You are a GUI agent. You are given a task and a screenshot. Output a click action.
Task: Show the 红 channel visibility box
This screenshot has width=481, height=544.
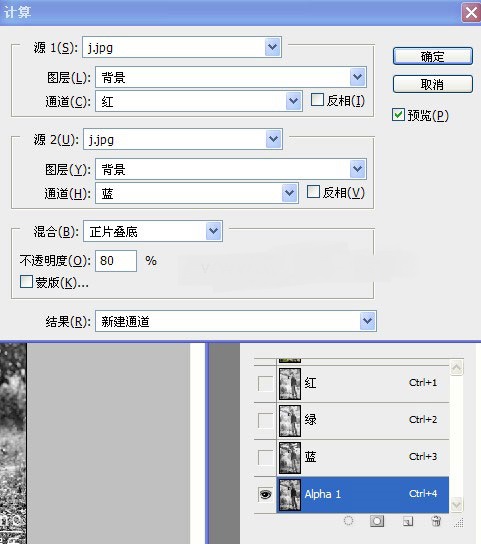(x=265, y=383)
